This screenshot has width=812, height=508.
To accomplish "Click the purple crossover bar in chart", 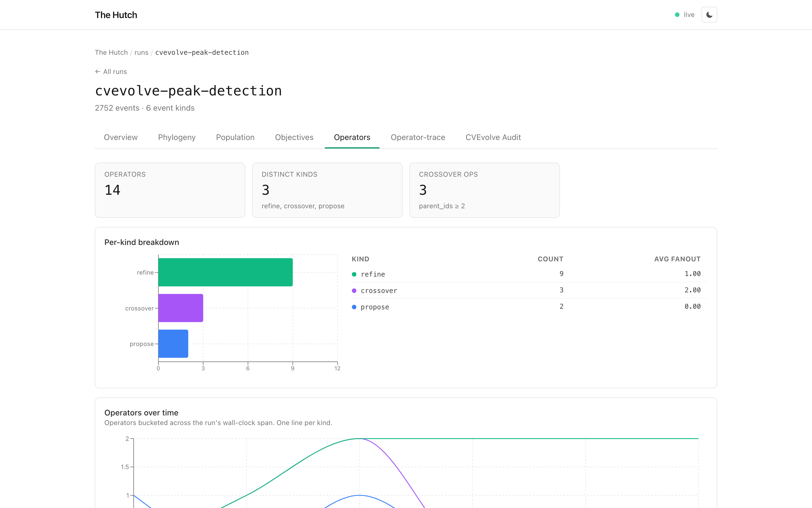I will [x=181, y=308].
